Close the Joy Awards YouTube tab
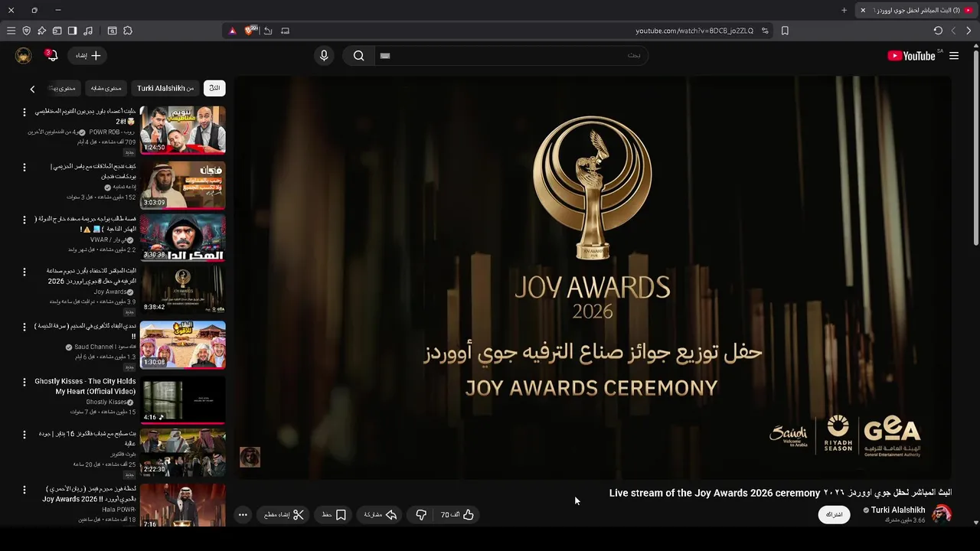980x551 pixels. (863, 10)
